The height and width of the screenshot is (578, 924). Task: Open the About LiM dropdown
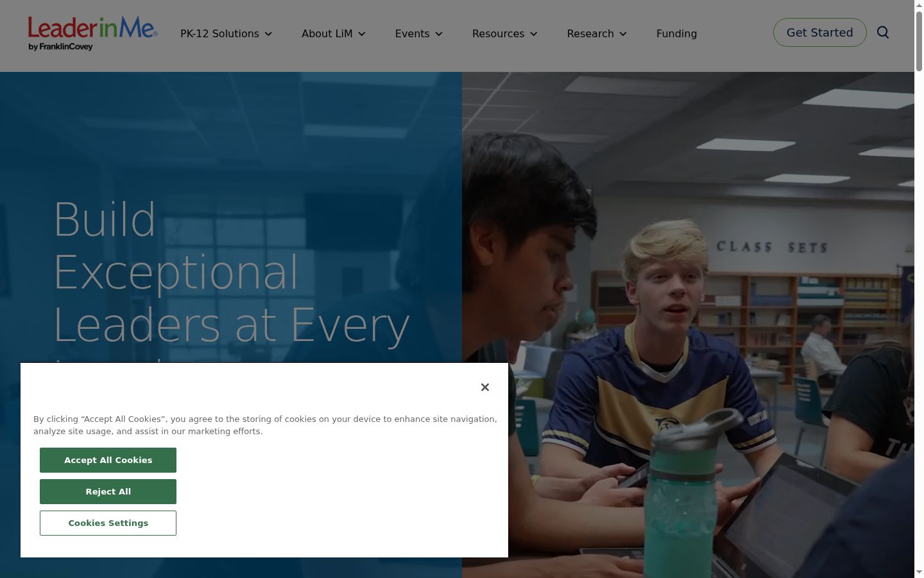click(x=334, y=33)
